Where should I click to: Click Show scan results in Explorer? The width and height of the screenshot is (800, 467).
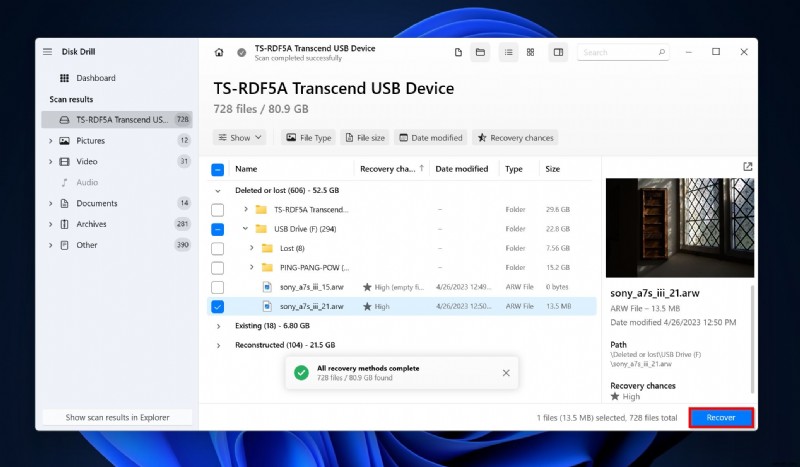pos(117,417)
